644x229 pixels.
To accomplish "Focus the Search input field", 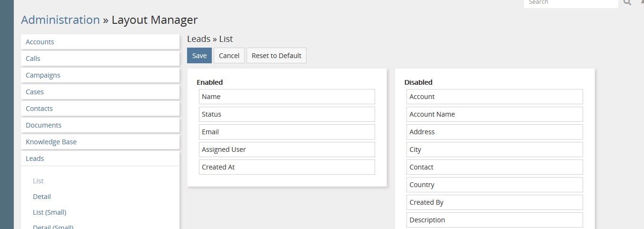I will [570, 3].
